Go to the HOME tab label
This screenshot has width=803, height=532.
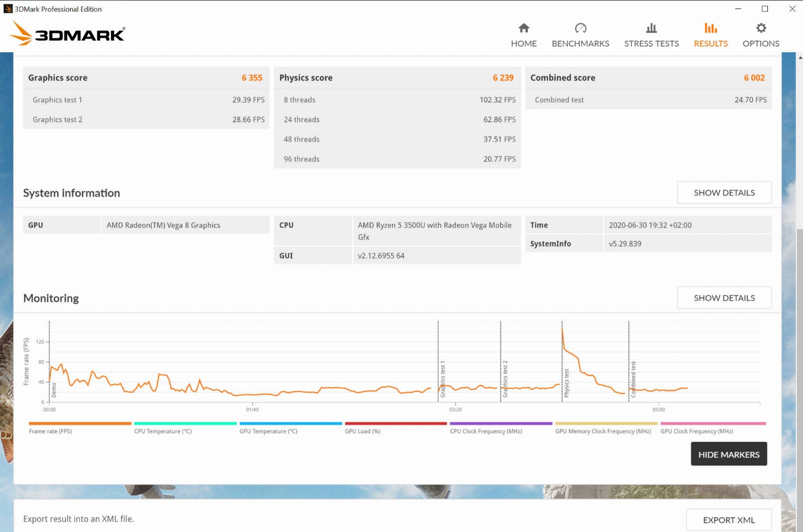(x=523, y=44)
